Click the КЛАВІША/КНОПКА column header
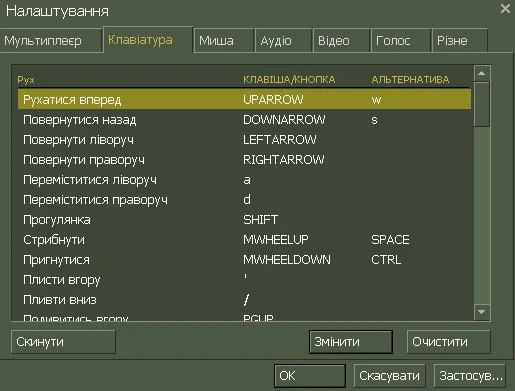Image resolution: width=515 pixels, height=391 pixels. coord(289,80)
